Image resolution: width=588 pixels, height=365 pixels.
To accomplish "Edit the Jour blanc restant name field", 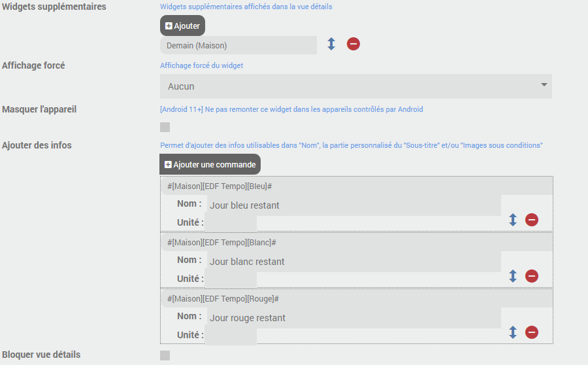I will pos(353,262).
